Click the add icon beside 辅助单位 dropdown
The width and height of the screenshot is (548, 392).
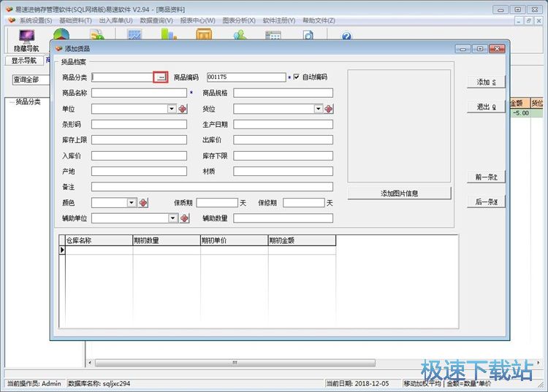pyautogui.click(x=184, y=218)
